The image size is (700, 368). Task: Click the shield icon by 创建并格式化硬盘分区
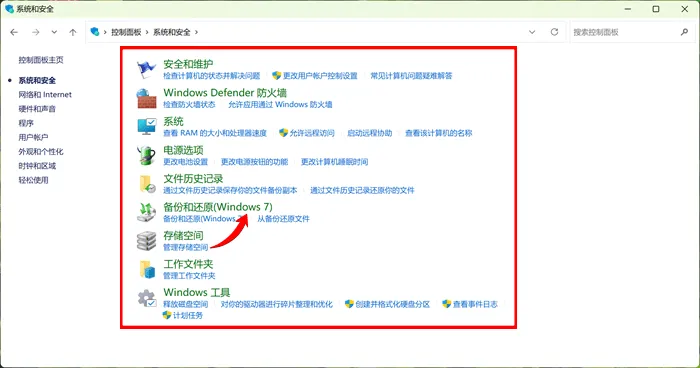(x=349, y=304)
